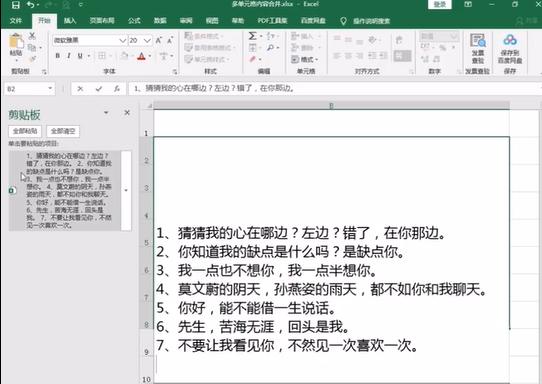This screenshot has height=384, width=542.
Task: Click Merge and Center icon
Action: coord(403,56)
